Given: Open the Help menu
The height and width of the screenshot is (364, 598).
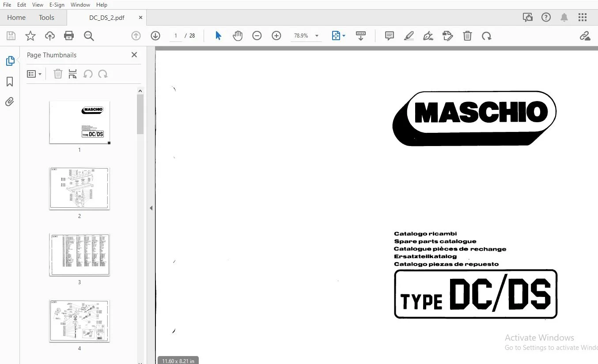Looking at the screenshot, I should pyautogui.click(x=102, y=5).
